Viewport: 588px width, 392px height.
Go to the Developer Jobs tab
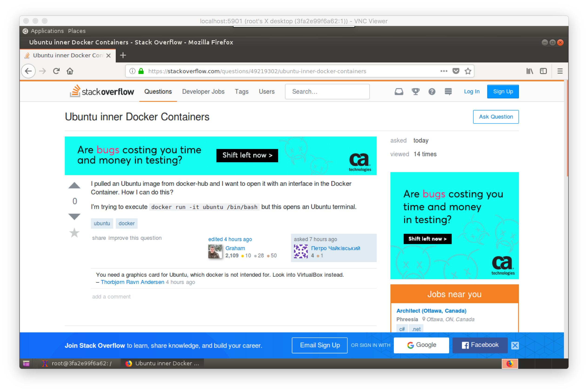click(203, 92)
